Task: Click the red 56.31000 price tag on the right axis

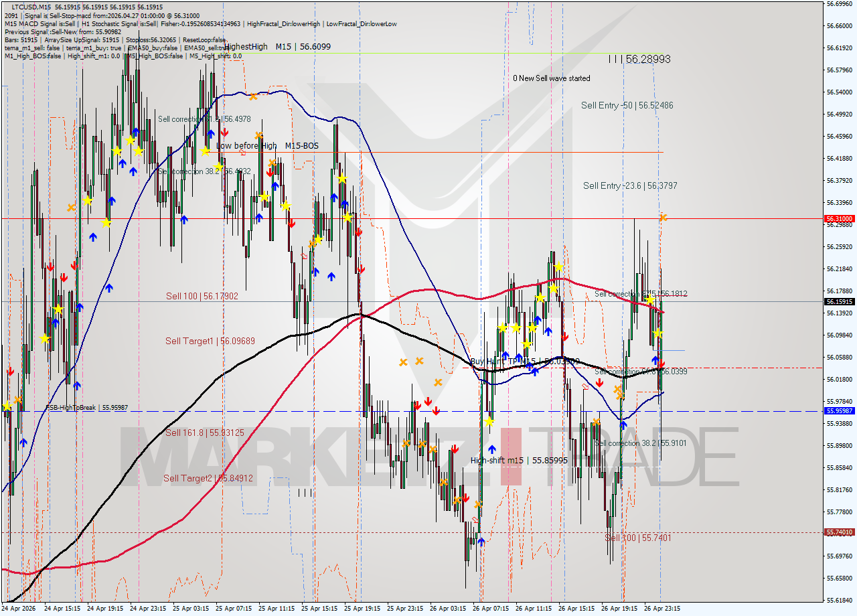Action: pyautogui.click(x=838, y=218)
